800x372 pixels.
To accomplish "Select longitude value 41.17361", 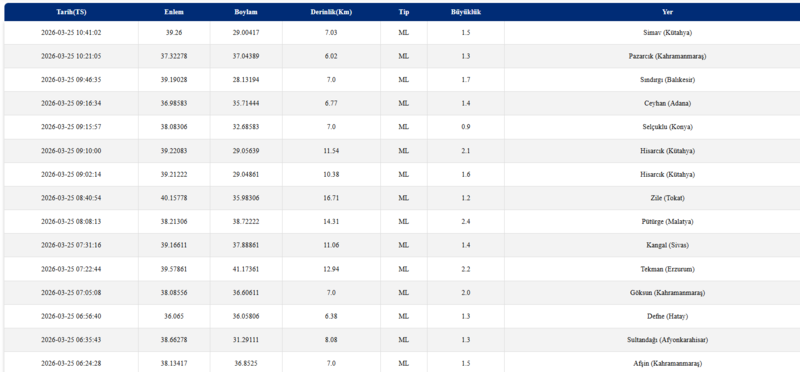I will tap(246, 269).
